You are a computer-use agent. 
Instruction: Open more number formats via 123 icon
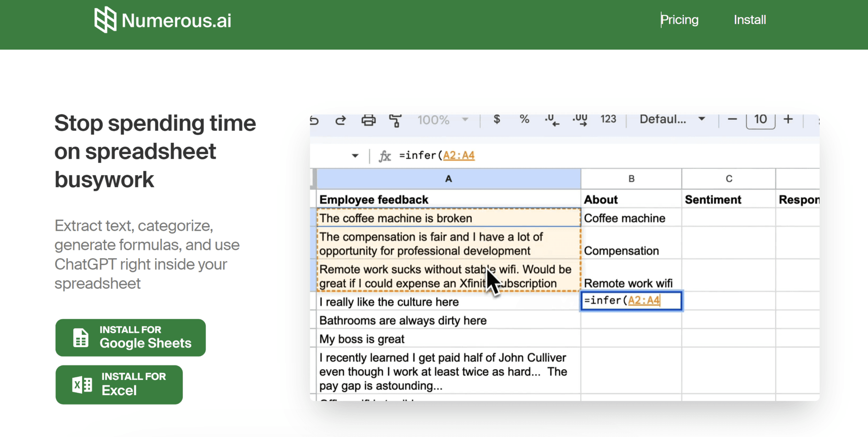coord(608,119)
